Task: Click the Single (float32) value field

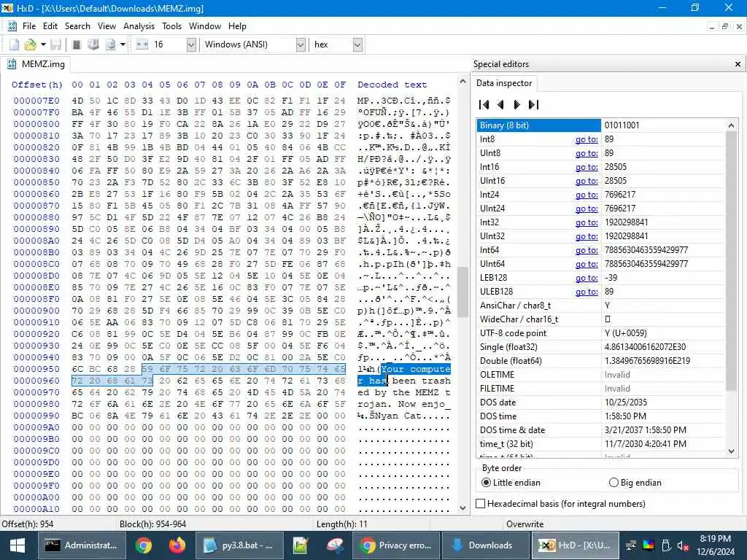Action: [663, 346]
